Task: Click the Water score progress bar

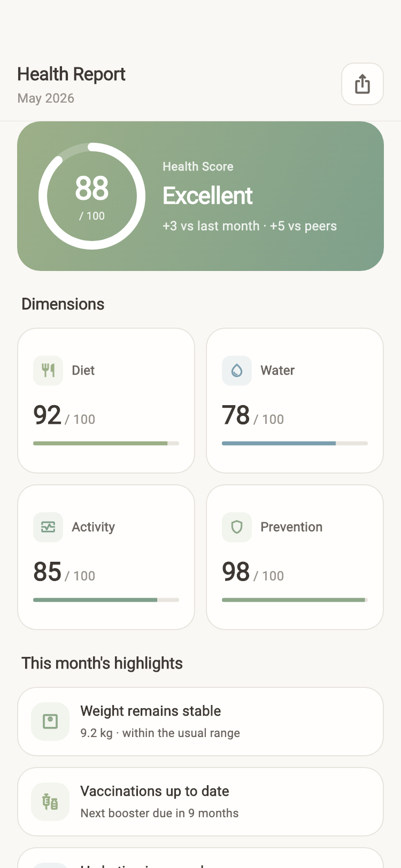Action: pyautogui.click(x=295, y=443)
